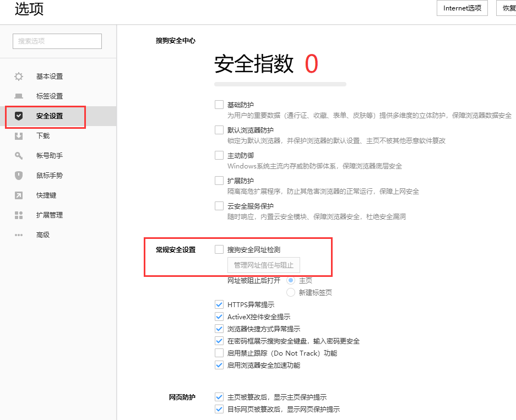The height and width of the screenshot is (420, 516).
Task: Click the download icon beside 下载
Action: 19,136
